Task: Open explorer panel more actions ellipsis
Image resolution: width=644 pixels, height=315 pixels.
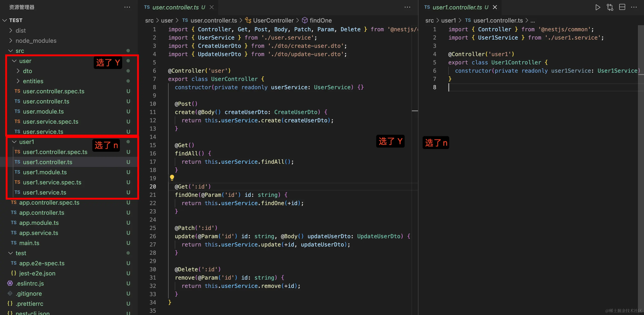Action: click(x=127, y=7)
